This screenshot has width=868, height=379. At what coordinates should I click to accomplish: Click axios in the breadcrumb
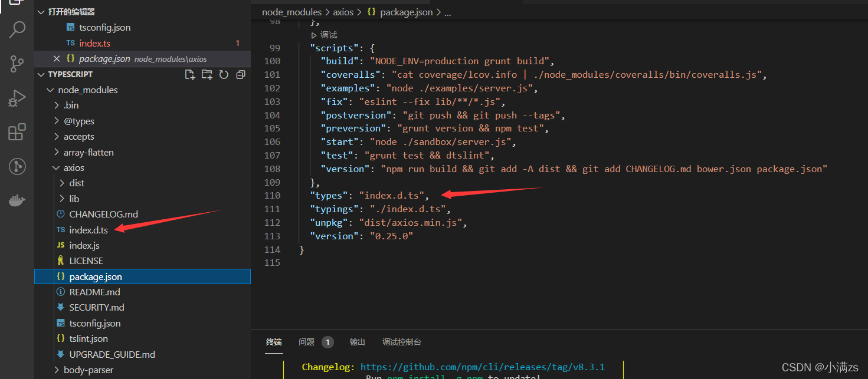[x=343, y=12]
